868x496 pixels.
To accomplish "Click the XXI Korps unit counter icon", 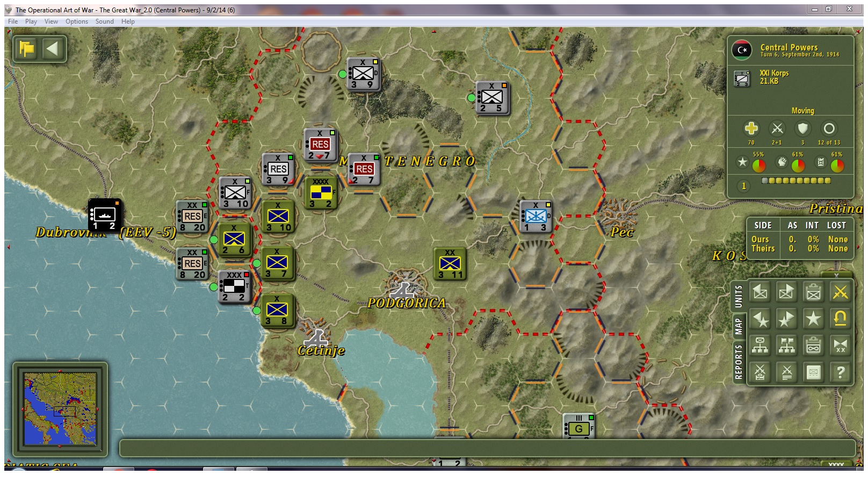I will [742, 78].
